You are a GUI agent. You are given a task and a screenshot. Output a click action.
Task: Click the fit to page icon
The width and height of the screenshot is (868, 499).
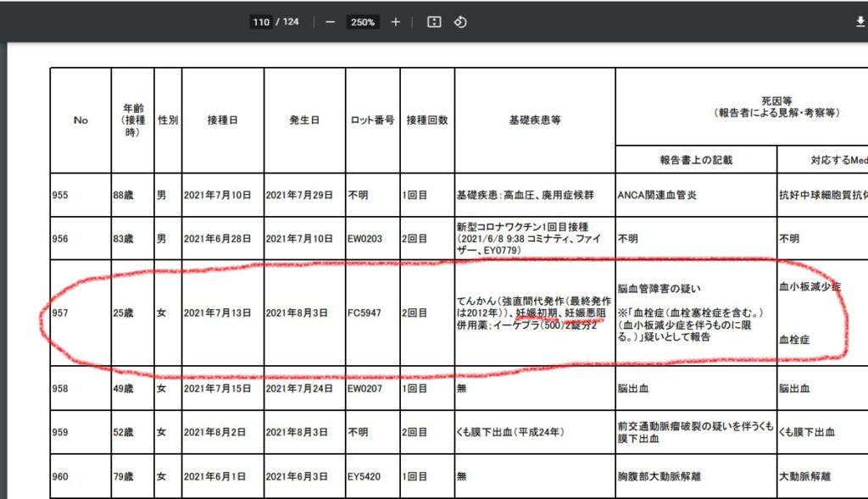click(434, 22)
